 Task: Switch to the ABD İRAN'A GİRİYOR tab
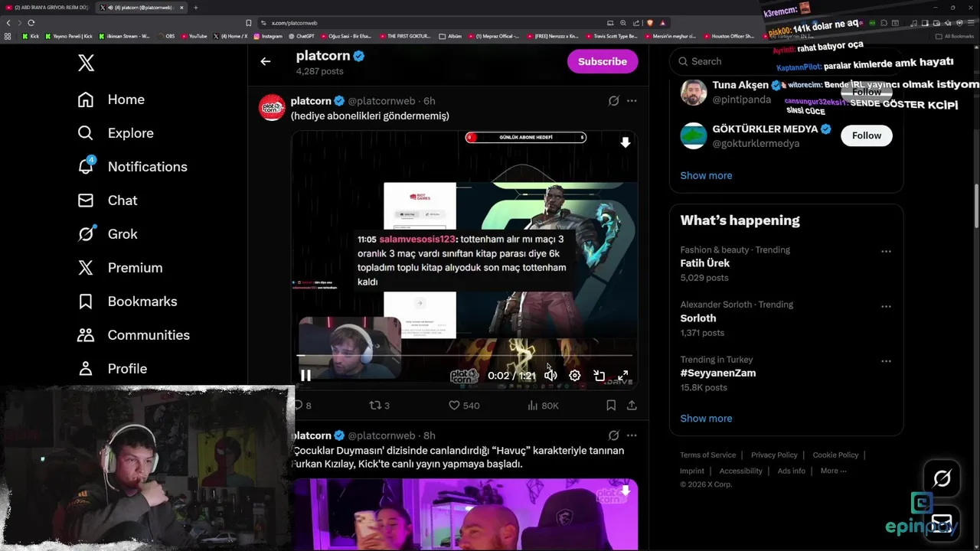tap(47, 8)
